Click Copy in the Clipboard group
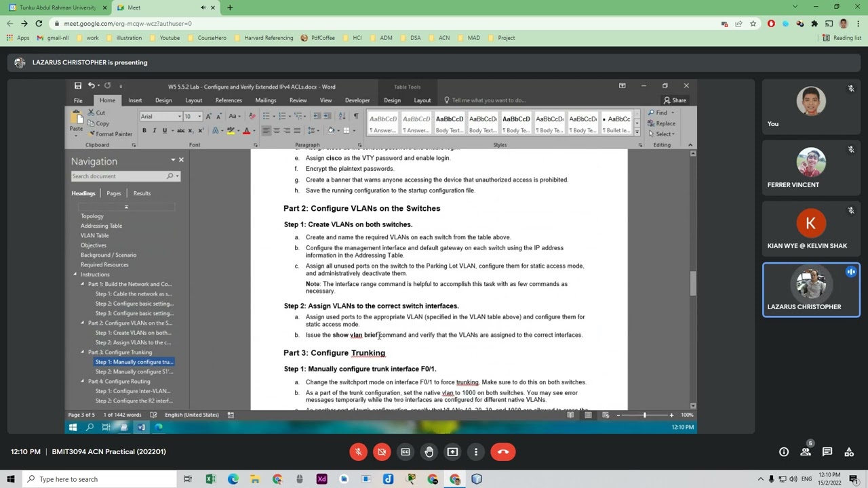The height and width of the screenshot is (488, 868). point(98,123)
